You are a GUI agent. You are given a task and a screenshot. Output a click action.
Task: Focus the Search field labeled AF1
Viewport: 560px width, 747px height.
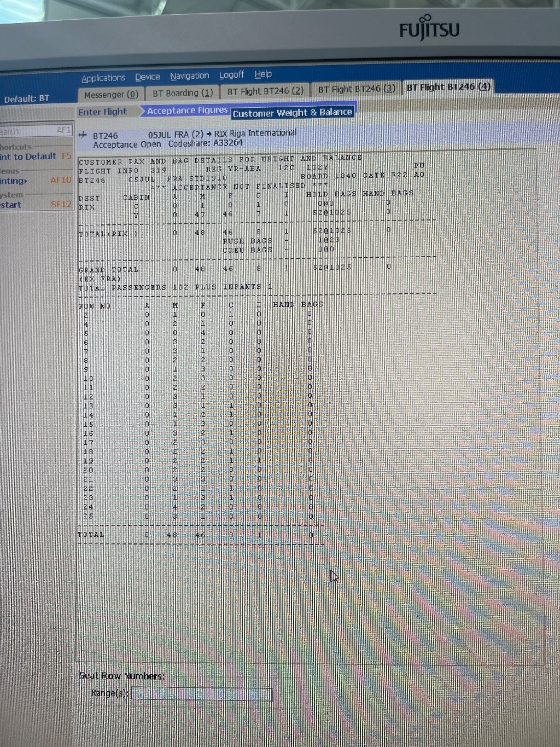pos(33,131)
